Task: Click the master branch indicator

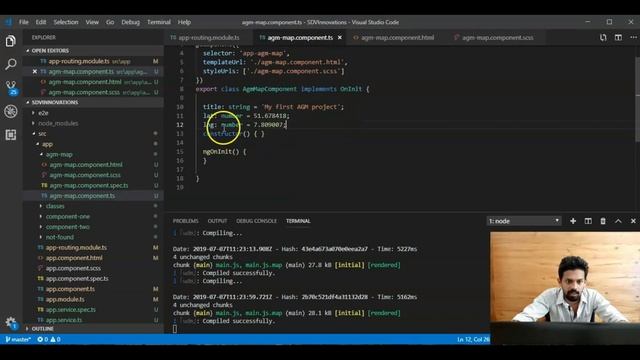Action: [18, 339]
